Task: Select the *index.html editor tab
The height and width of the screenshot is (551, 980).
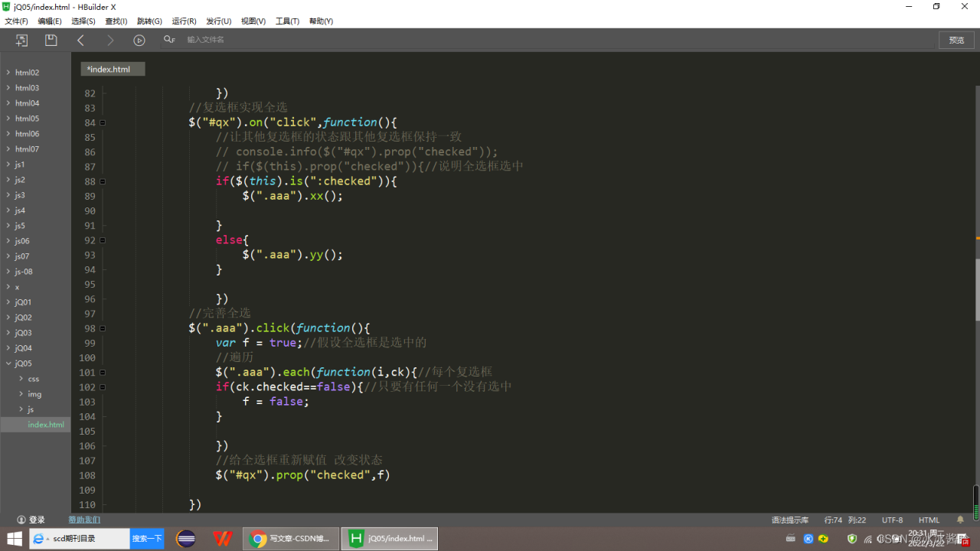Action: tap(113, 69)
